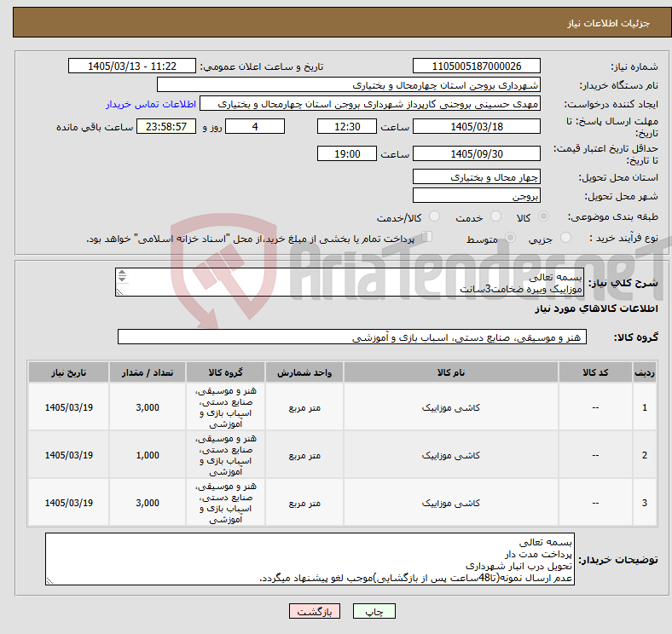This screenshot has height=634, width=672.
Task: Click the validity time field 19:00
Action: tap(347, 153)
